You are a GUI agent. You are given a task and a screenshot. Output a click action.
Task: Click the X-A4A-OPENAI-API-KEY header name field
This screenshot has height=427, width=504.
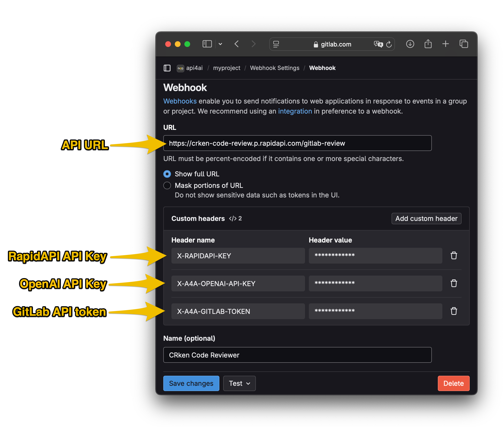coord(238,283)
